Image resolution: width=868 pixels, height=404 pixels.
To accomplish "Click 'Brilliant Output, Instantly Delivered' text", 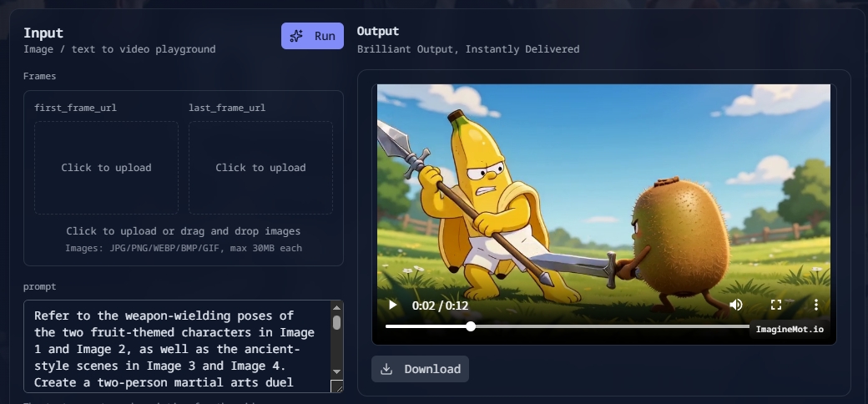I will pos(468,49).
